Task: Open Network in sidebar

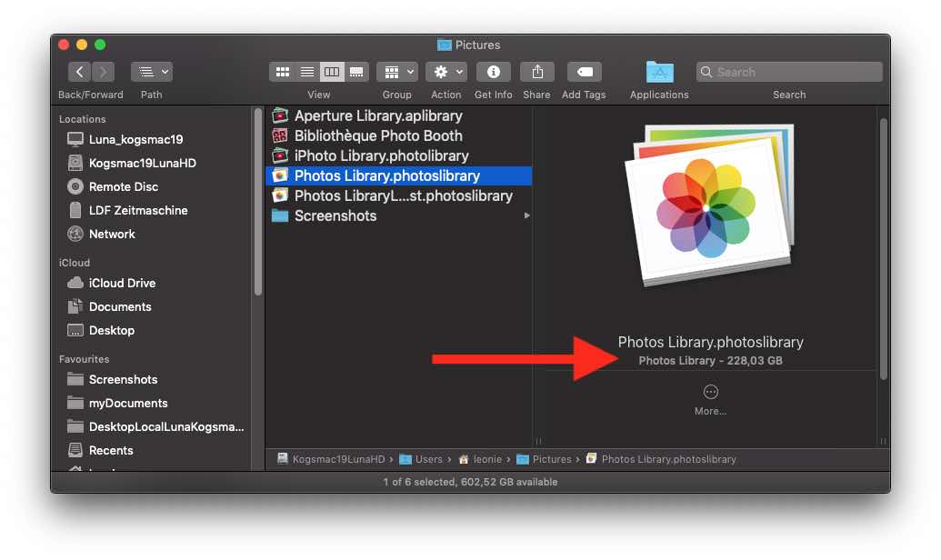Action: [112, 234]
